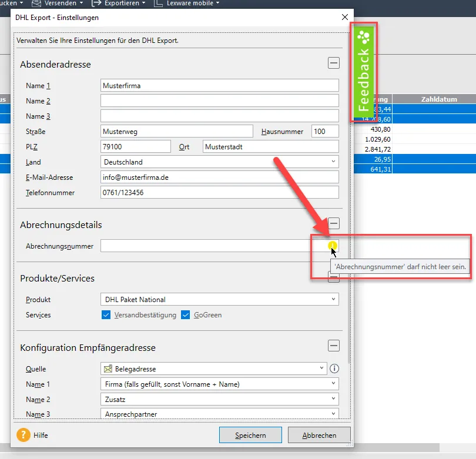Click the Abbrechen button
Image resolution: width=476 pixels, height=459 pixels.
coord(319,435)
